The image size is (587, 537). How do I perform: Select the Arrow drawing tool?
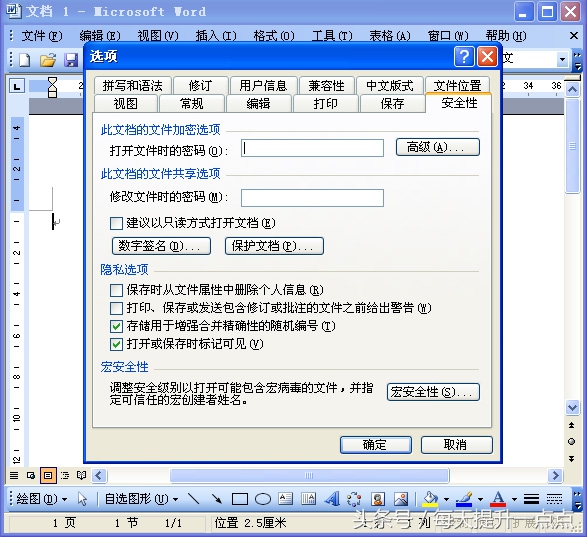pyautogui.click(x=217, y=499)
